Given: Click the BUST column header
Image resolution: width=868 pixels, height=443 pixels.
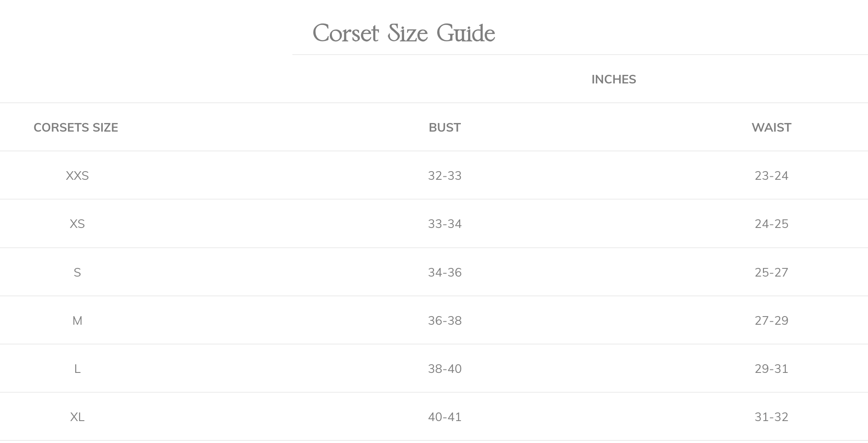Looking at the screenshot, I should coord(445,128).
